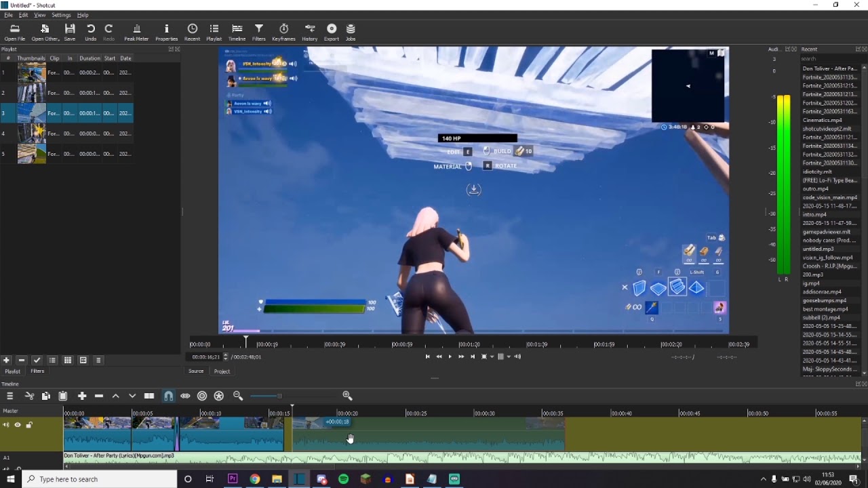This screenshot has height=488, width=868.
Task: Switch to the Project player tab
Action: [x=222, y=371]
